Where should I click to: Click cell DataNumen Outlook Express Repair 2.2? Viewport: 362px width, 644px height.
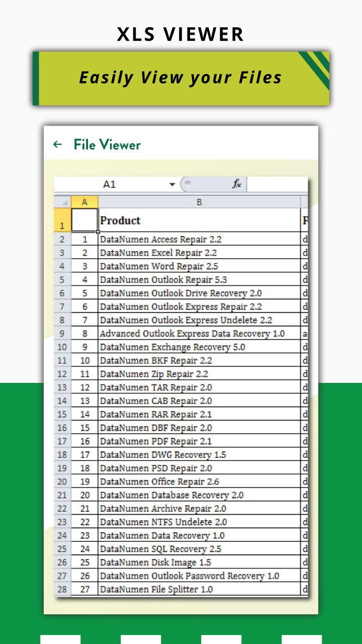click(x=199, y=306)
